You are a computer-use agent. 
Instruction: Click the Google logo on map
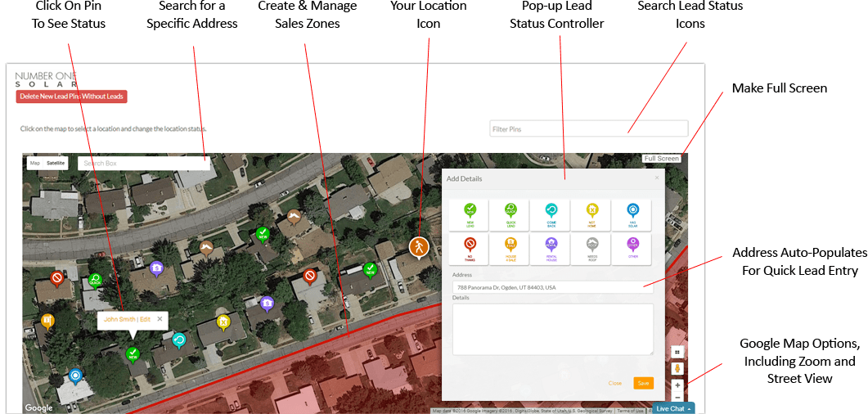38,408
